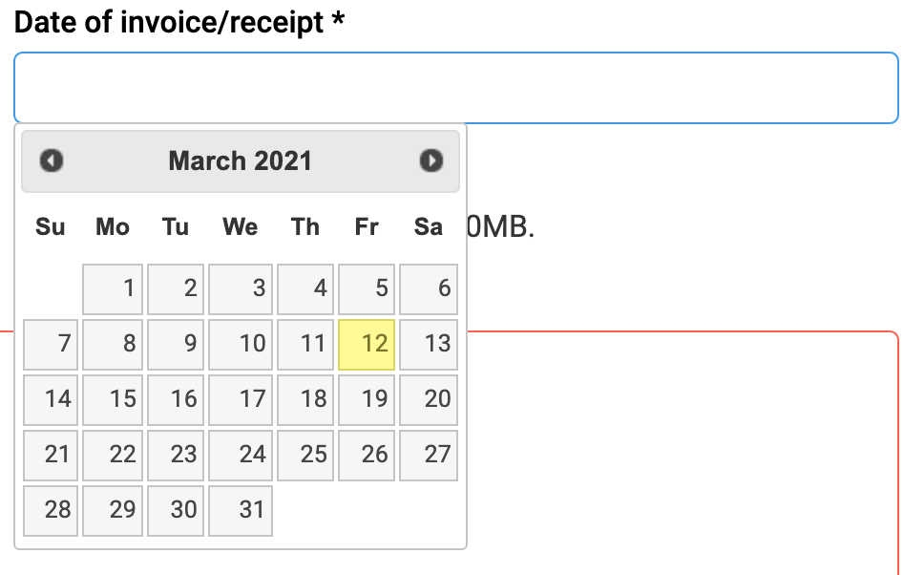This screenshot has height=575, width=924.
Task: Choose March 5 on the datepicker
Action: (367, 288)
